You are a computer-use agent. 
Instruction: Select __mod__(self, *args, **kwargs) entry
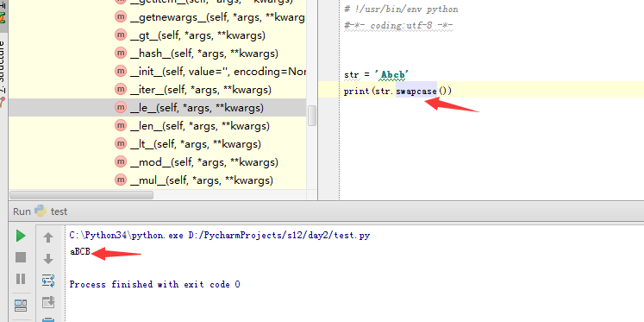(204, 162)
